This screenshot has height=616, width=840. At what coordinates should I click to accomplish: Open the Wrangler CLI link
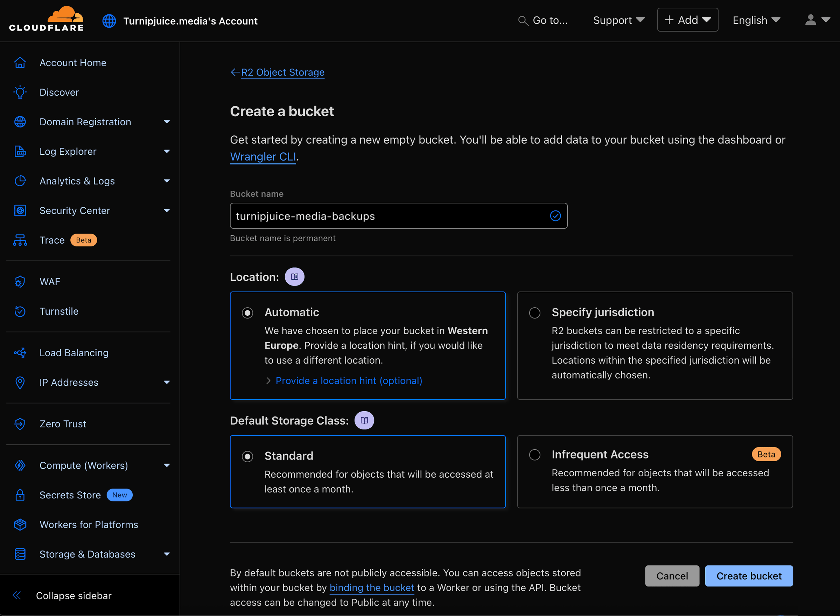coord(263,156)
